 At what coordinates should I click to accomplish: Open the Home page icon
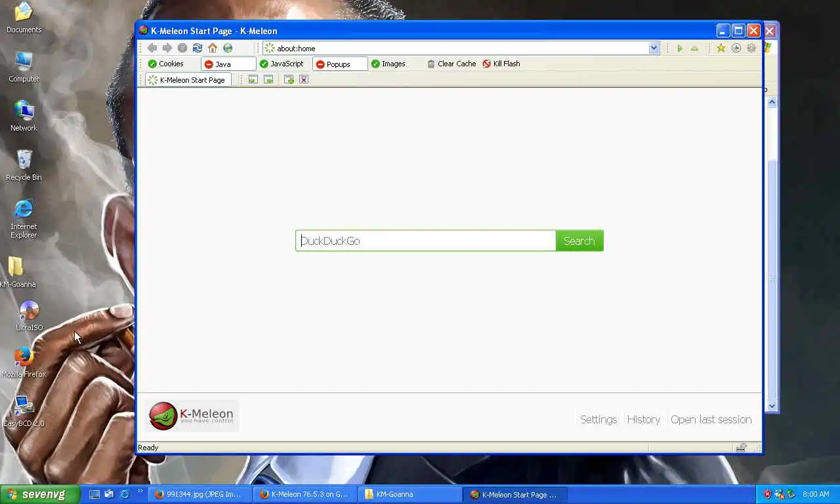[x=213, y=48]
